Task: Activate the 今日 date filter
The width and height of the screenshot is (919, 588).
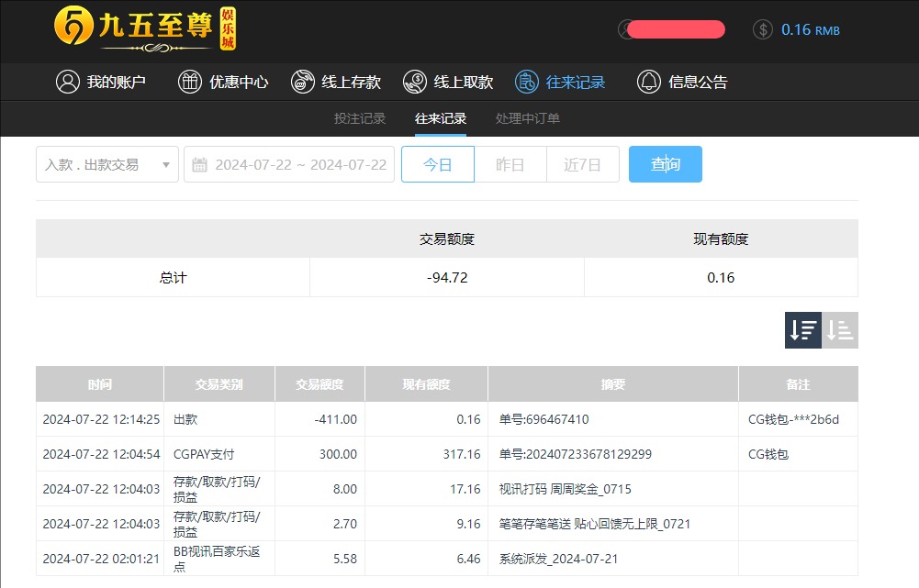Action: (437, 164)
